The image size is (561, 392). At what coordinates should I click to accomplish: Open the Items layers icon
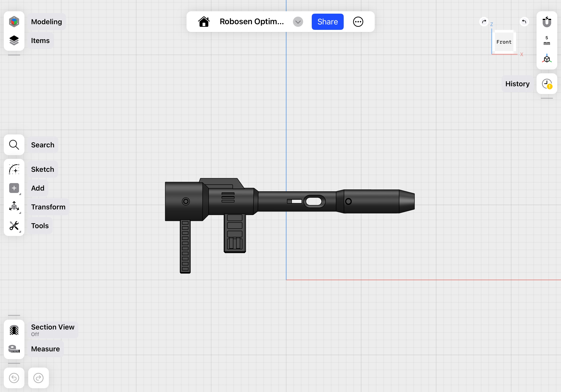pyautogui.click(x=14, y=41)
